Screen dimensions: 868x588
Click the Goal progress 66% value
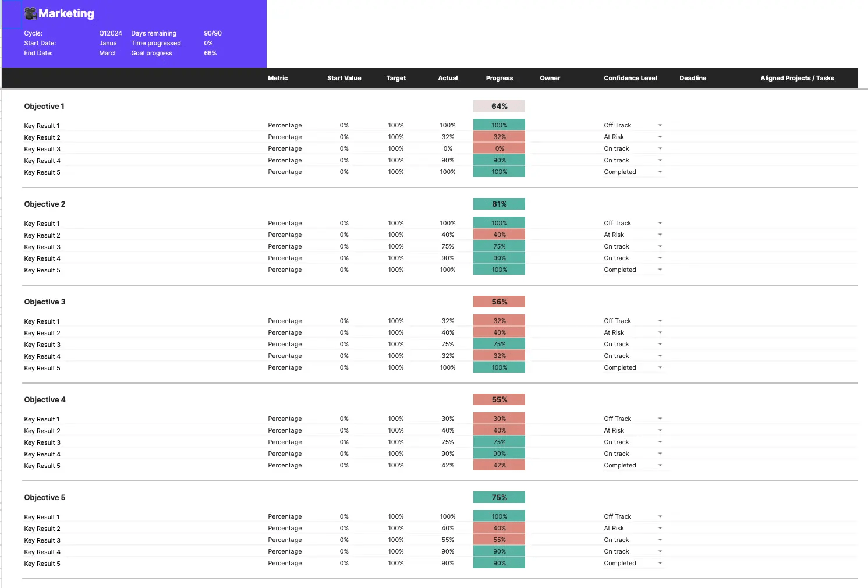pyautogui.click(x=209, y=53)
